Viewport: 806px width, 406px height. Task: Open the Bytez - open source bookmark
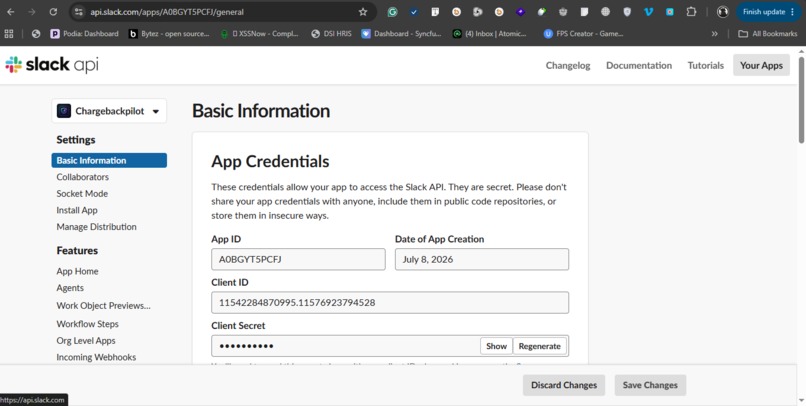point(169,34)
